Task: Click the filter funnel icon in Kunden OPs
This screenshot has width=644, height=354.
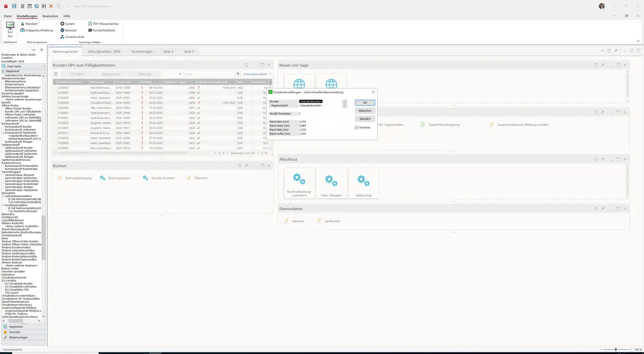Action: coord(238,74)
